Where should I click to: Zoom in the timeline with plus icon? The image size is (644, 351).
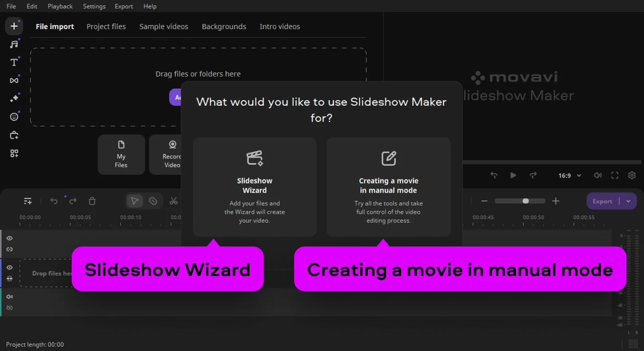pyautogui.click(x=556, y=201)
